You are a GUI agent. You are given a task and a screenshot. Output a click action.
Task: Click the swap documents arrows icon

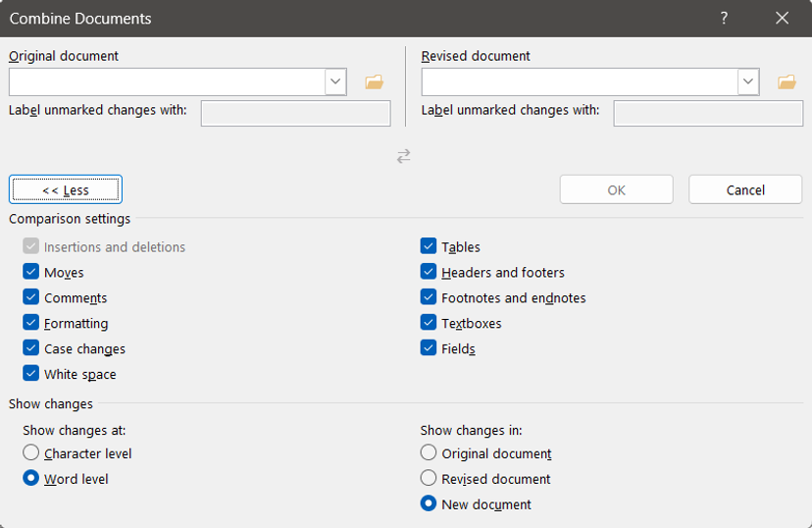403,156
